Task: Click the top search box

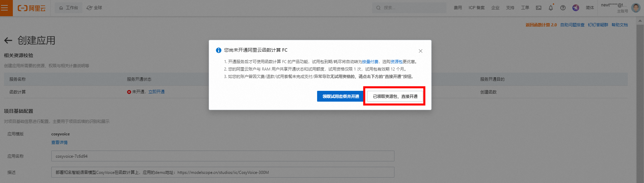Action: point(409,8)
